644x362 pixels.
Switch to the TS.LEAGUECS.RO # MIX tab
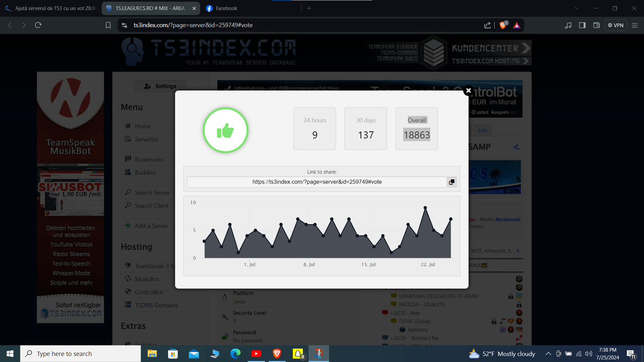click(x=151, y=8)
